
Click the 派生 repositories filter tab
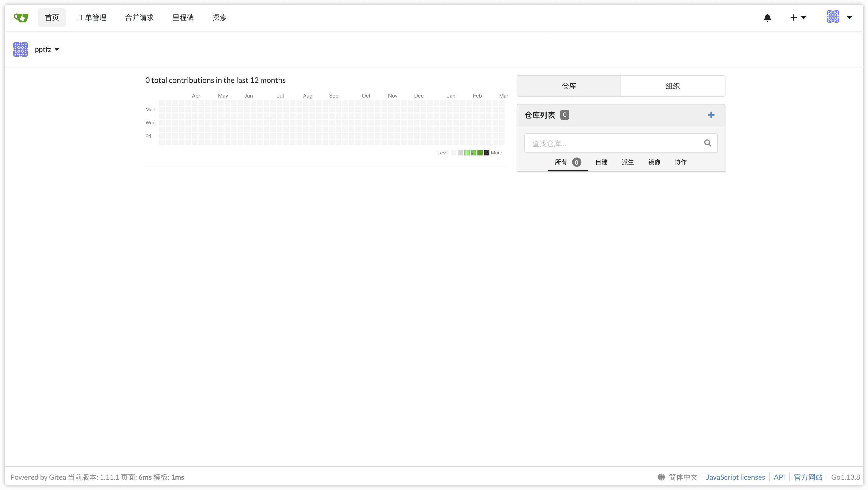[628, 162]
